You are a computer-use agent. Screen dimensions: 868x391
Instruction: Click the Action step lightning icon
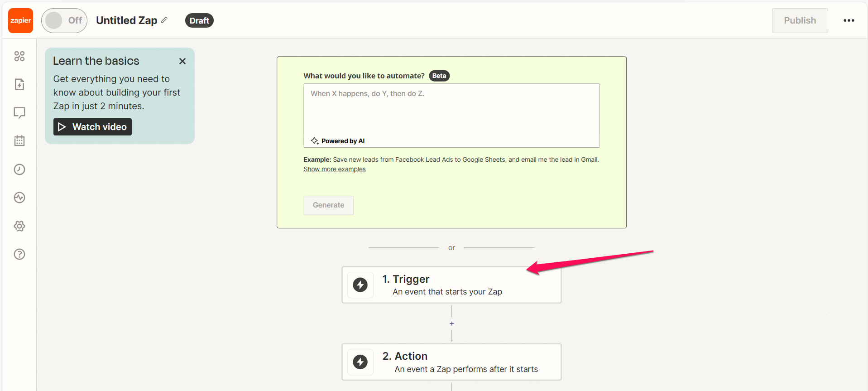point(360,362)
